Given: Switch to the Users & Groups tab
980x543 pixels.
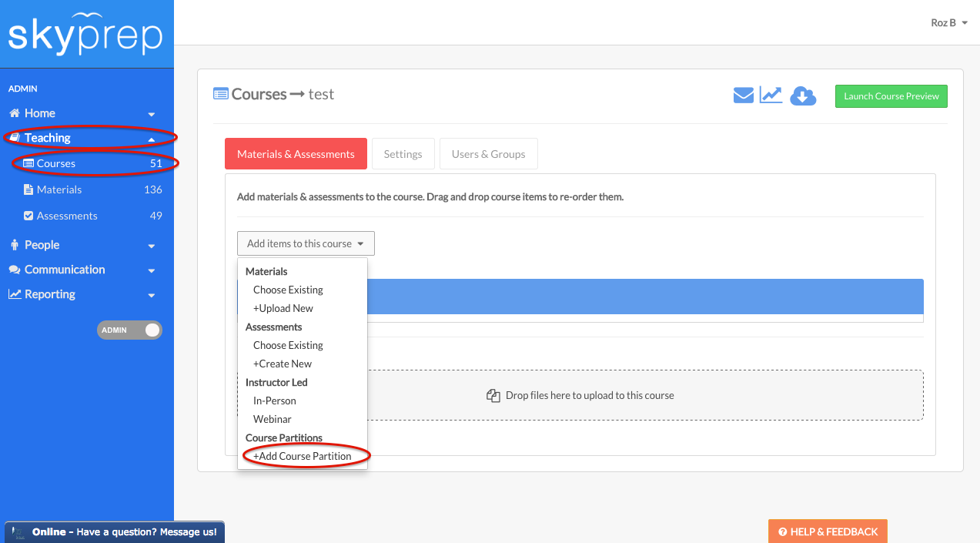Looking at the screenshot, I should 488,154.
